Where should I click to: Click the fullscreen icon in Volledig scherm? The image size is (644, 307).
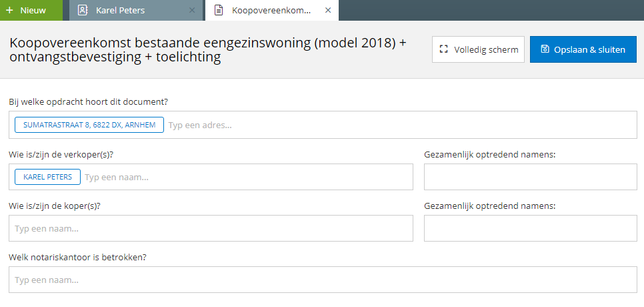click(443, 49)
